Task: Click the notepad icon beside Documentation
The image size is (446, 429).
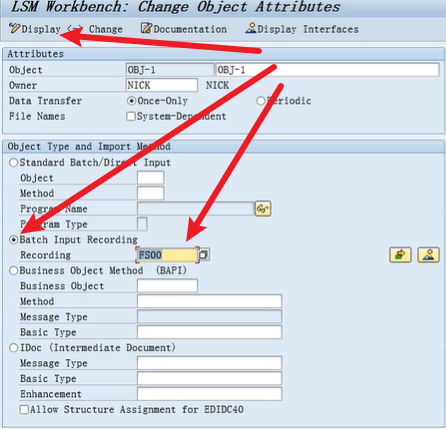Action: (x=146, y=28)
